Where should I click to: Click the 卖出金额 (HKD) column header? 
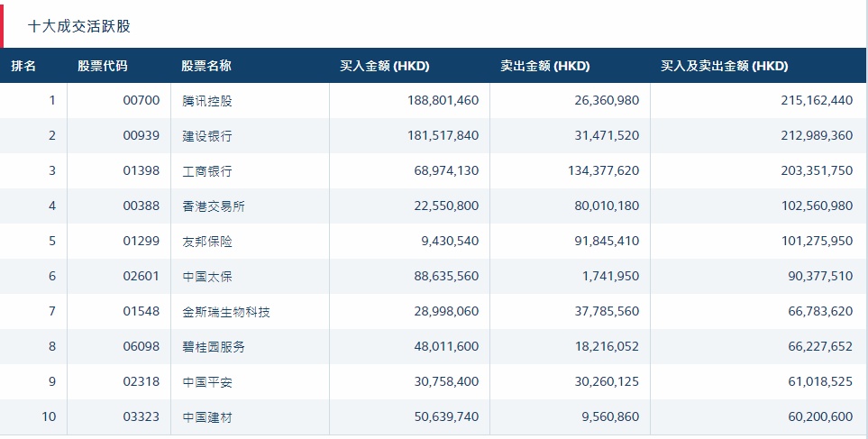pyautogui.click(x=545, y=66)
